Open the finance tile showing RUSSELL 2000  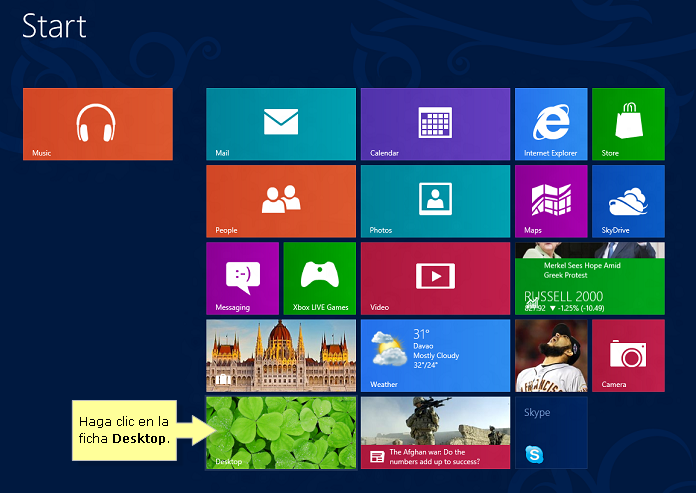pyautogui.click(x=590, y=278)
